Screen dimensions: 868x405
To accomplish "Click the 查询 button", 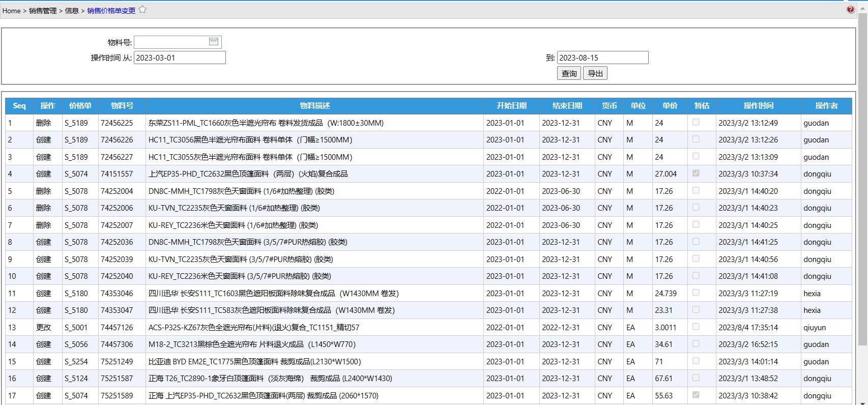I will 569,73.
